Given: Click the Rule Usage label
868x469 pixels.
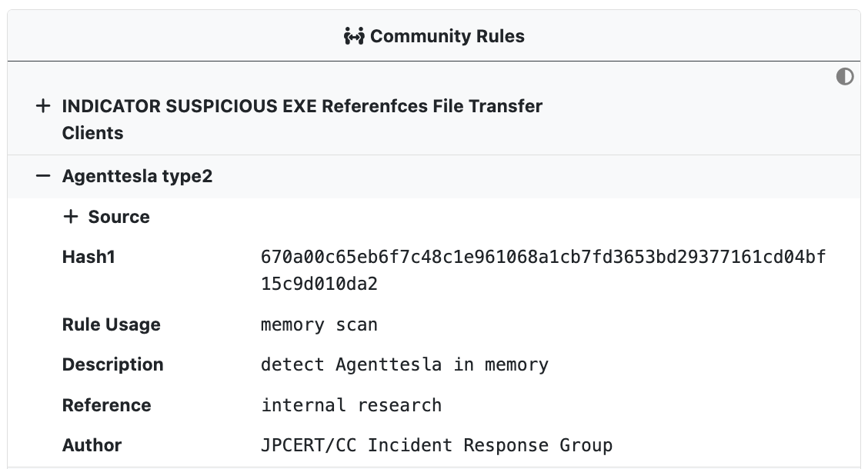Looking at the screenshot, I should click(x=112, y=324).
